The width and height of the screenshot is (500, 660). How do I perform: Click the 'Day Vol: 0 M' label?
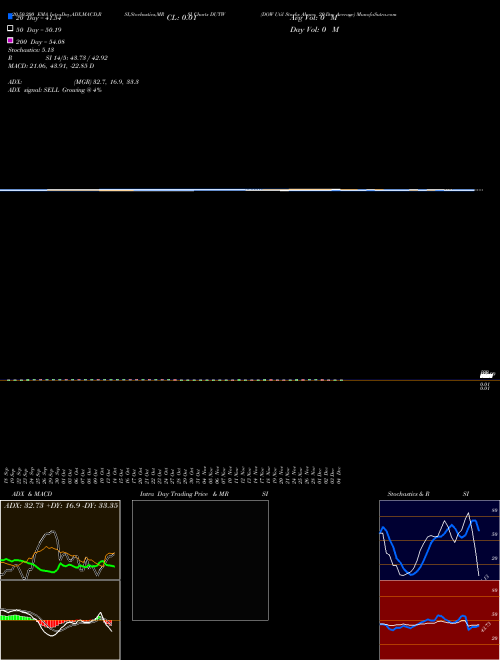314,30
